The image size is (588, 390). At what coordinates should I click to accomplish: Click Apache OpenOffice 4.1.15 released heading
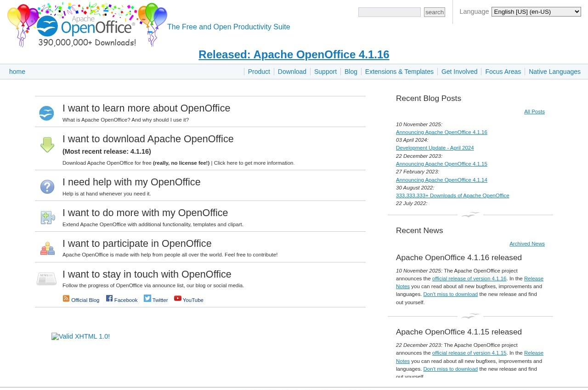[459, 332]
